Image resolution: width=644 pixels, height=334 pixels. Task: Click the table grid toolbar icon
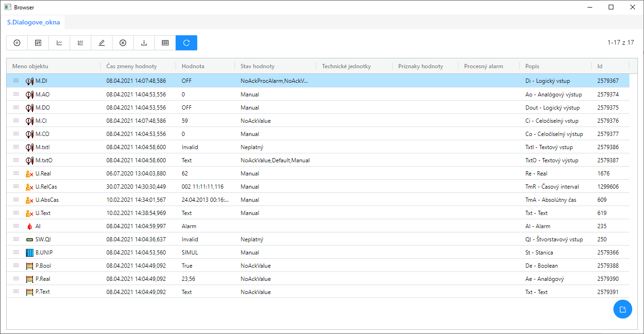tap(165, 43)
